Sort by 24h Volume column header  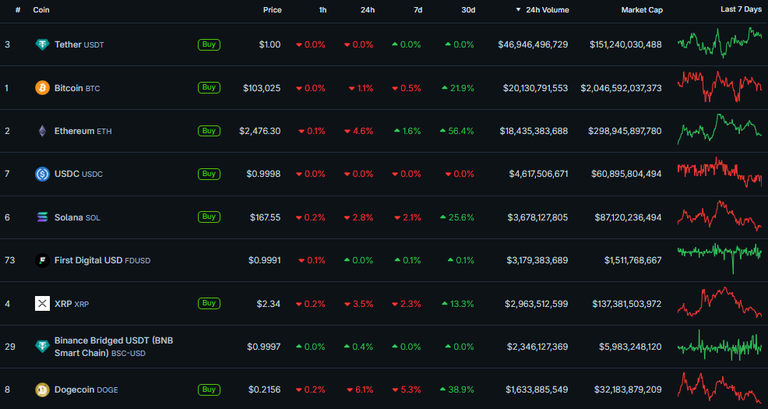tap(542, 10)
